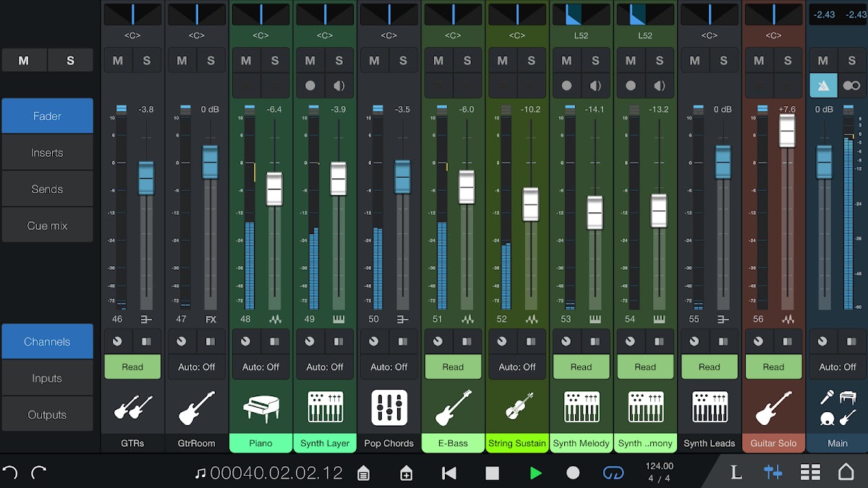Screen dimensions: 868x488
Task: Arm record on Synth Layer channel
Action: coord(310,85)
